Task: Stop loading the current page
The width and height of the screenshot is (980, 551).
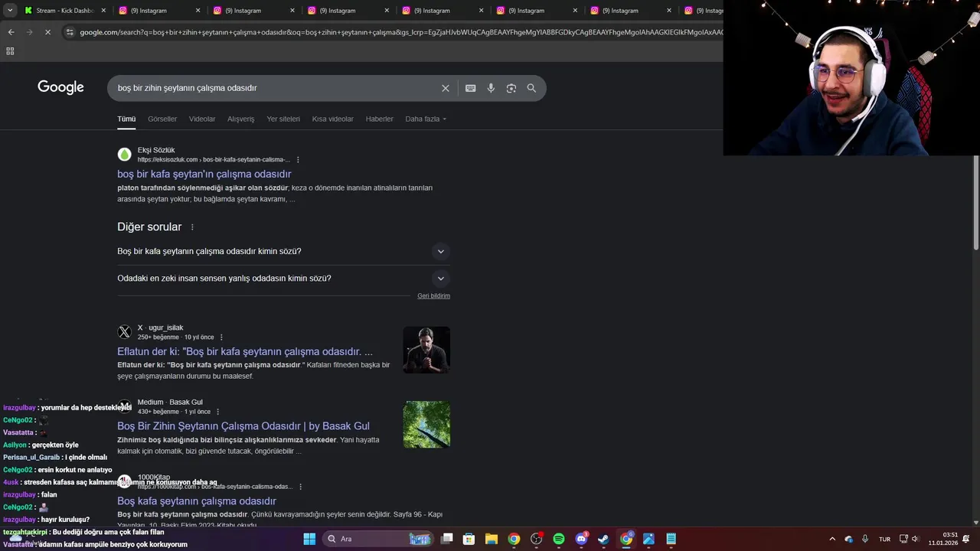Action: (47, 32)
